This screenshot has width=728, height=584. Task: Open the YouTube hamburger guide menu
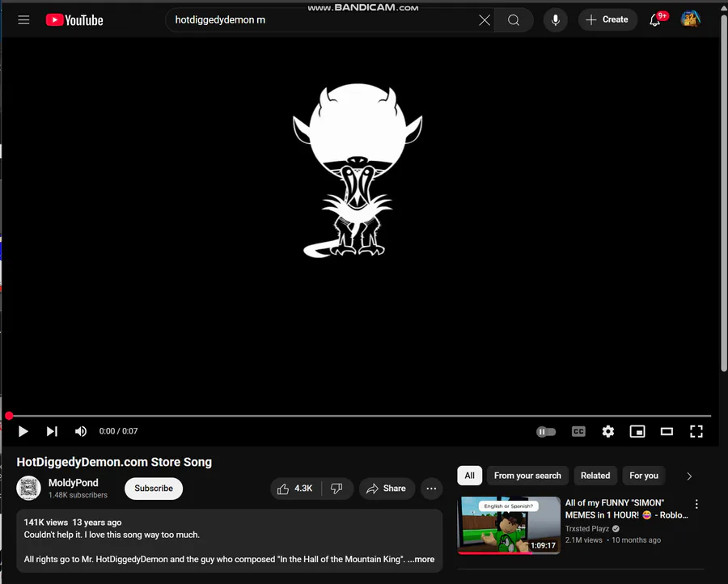23,20
